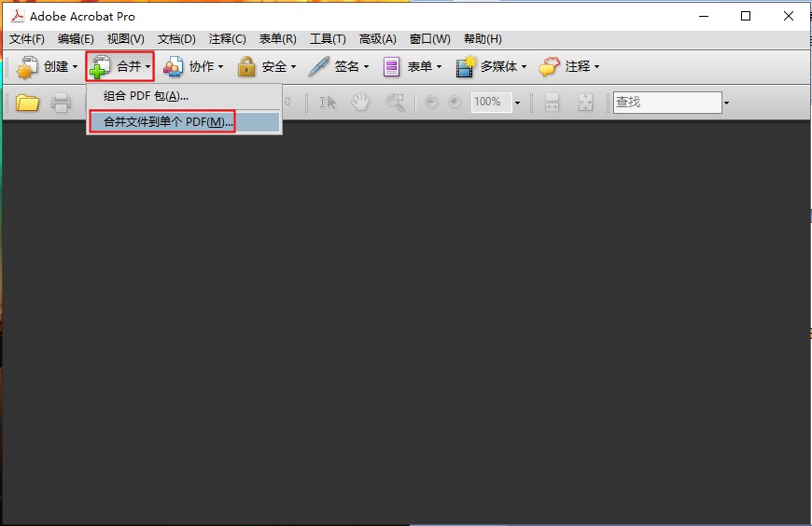Choose 组合 PDF 包 from the menu
The image size is (812, 526).
pyautogui.click(x=146, y=96)
